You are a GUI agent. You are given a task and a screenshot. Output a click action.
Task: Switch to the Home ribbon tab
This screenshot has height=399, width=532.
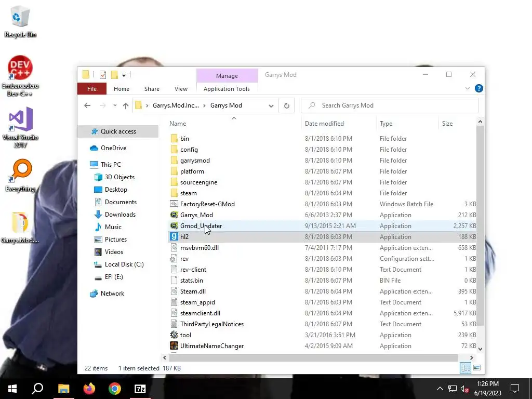pyautogui.click(x=122, y=89)
